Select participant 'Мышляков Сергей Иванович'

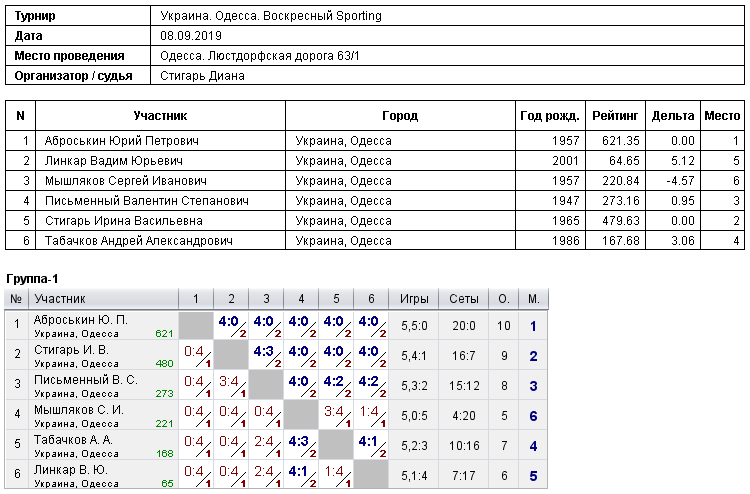(x=126, y=181)
